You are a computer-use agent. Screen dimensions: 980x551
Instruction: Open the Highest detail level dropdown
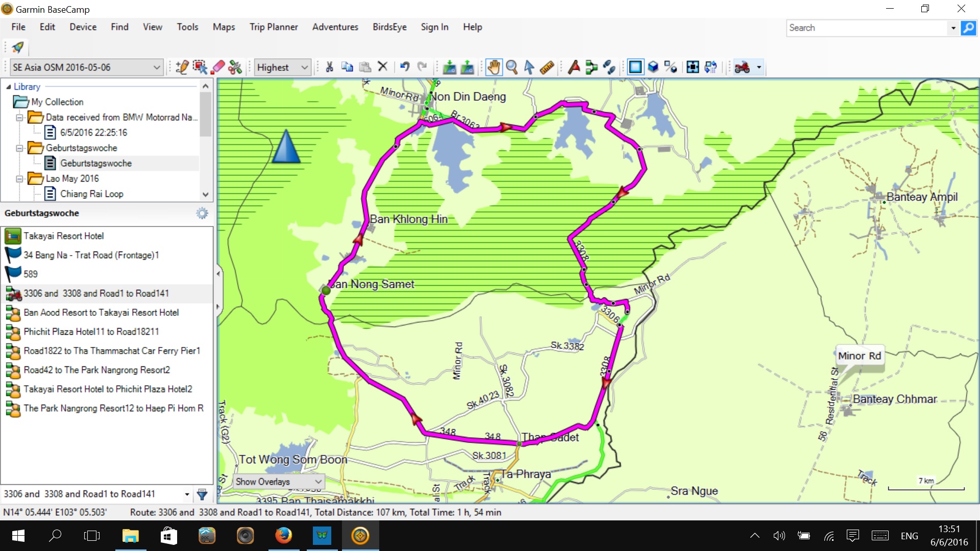pyautogui.click(x=282, y=67)
